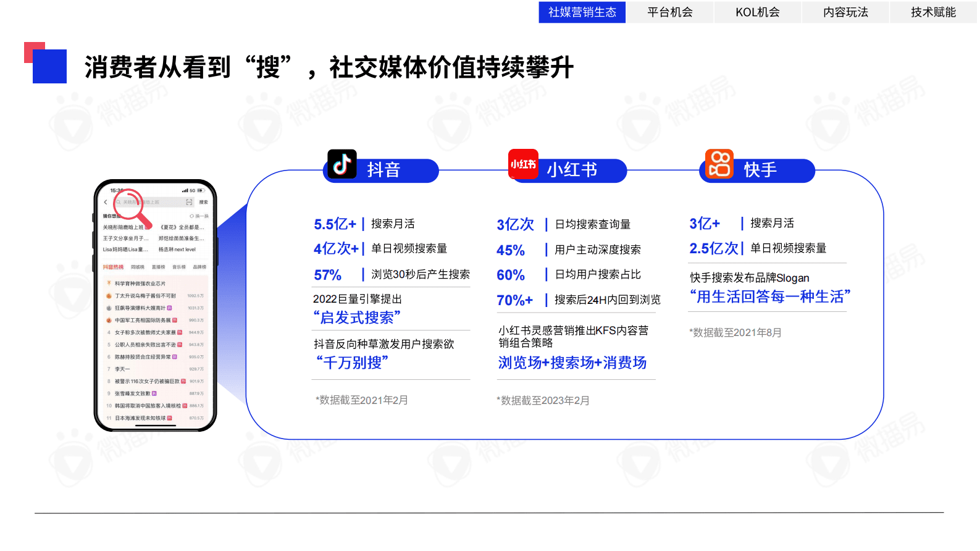Click the Douyin stat 5.5亿+

click(335, 224)
